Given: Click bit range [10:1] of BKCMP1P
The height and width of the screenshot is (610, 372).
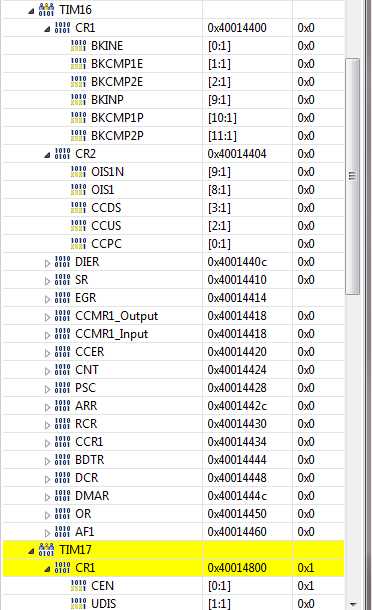Looking at the screenshot, I should click(222, 118).
